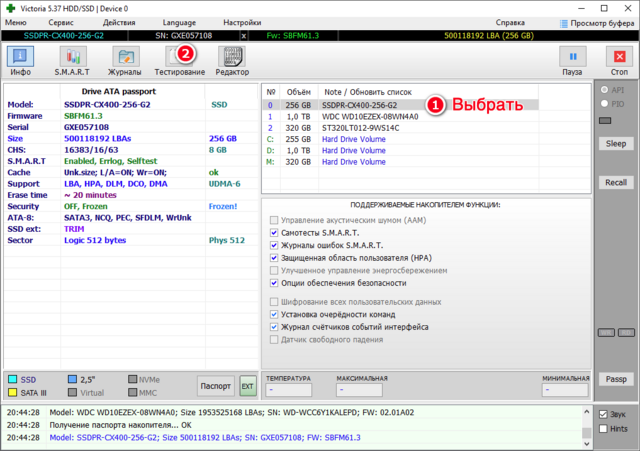Open the Сервис menu
The width and height of the screenshot is (640, 451).
[60, 21]
